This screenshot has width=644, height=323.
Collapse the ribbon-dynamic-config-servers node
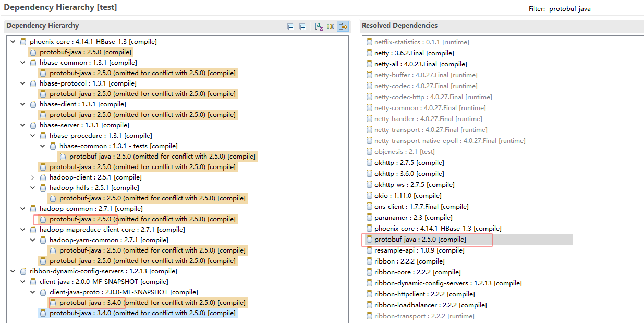(13, 271)
